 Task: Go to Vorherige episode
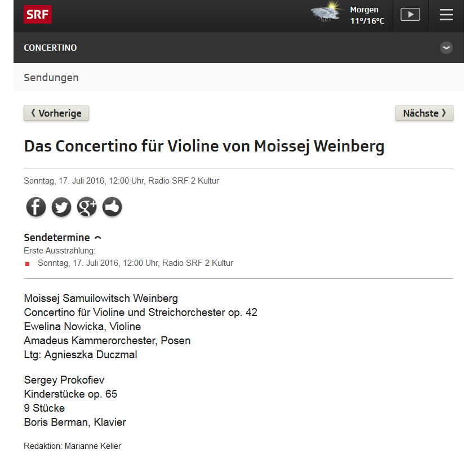pos(56,113)
